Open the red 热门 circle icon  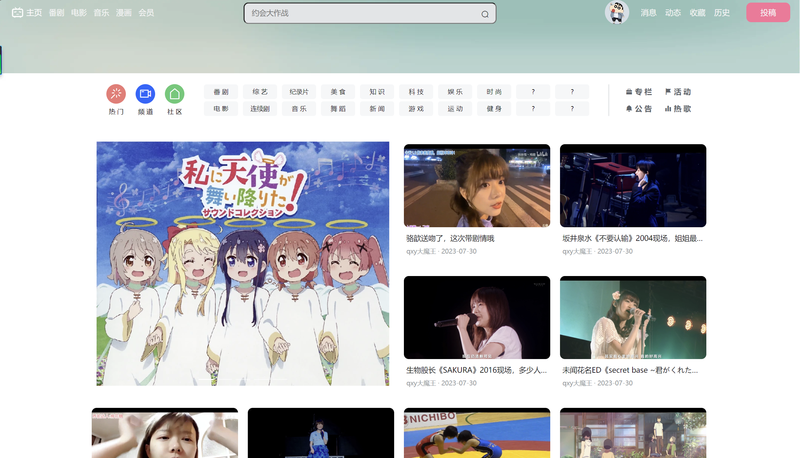[x=116, y=94]
